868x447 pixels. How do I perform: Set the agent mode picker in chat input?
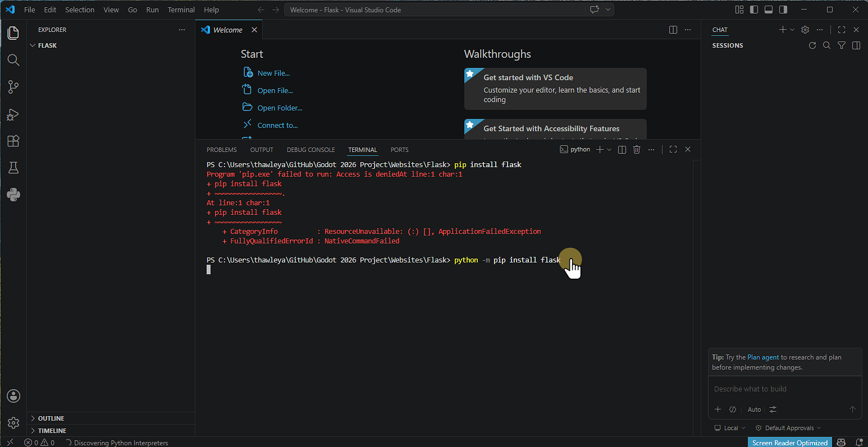point(733,409)
